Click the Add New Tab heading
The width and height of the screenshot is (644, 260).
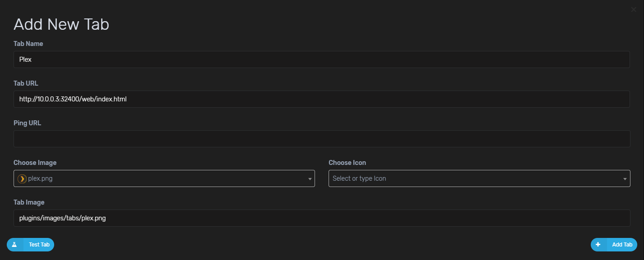tap(61, 24)
